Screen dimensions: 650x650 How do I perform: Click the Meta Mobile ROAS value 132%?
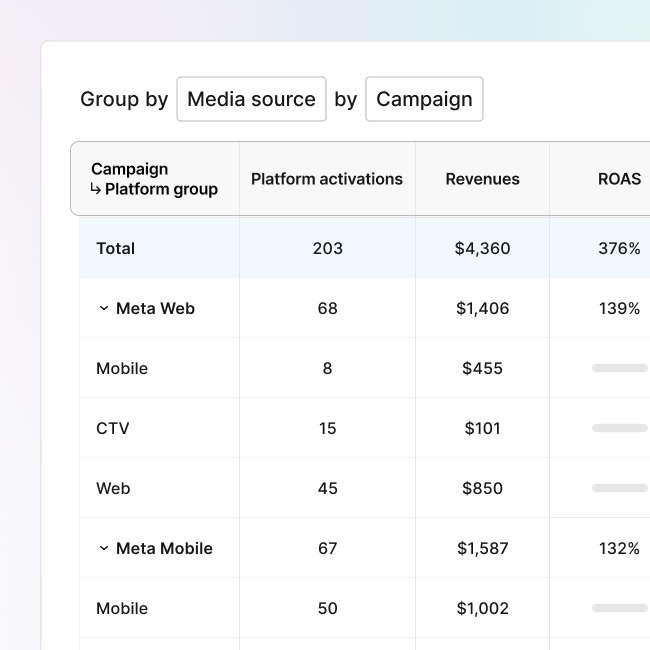[619, 548]
